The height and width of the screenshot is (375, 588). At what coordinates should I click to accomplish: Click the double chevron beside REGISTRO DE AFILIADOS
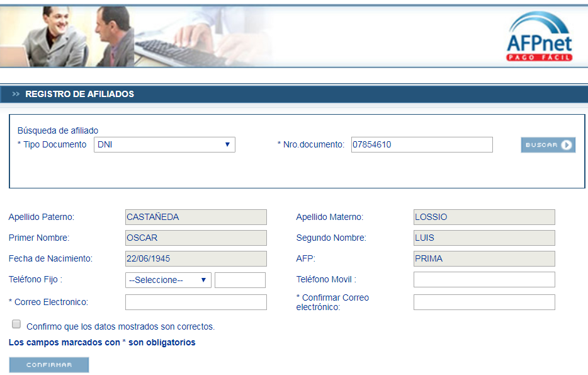(16, 93)
